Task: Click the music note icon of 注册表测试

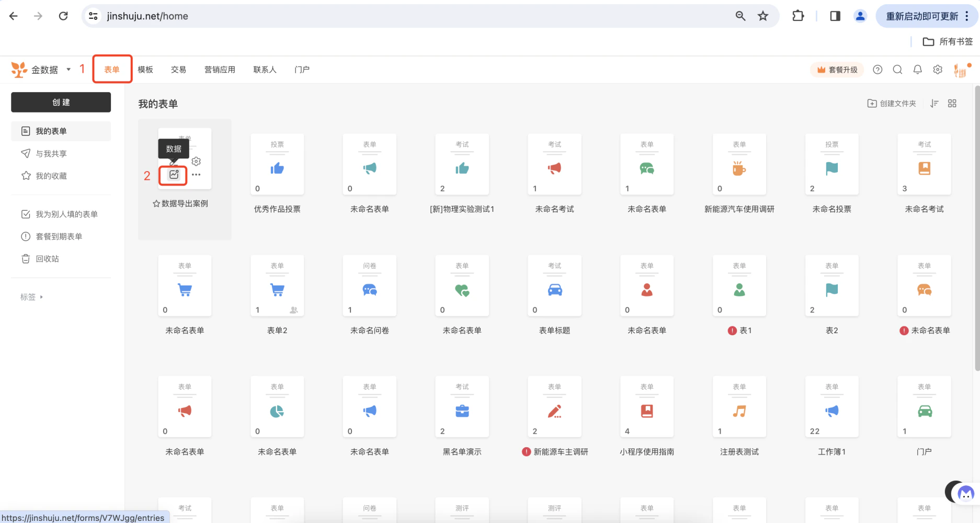Action: point(739,411)
